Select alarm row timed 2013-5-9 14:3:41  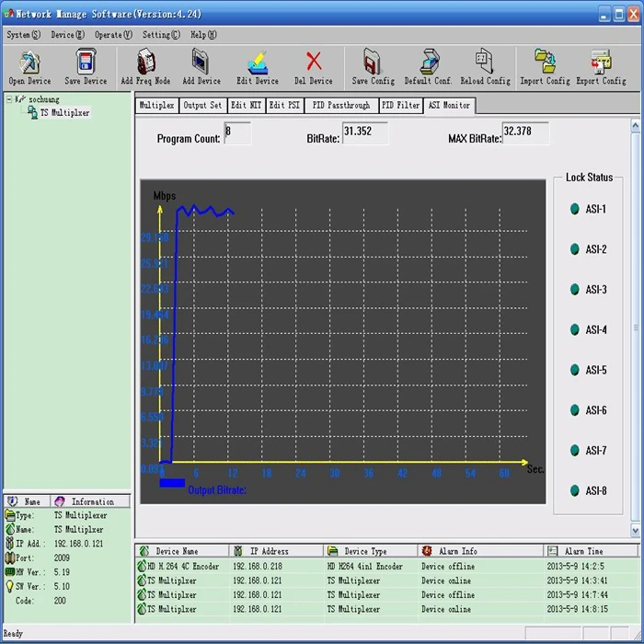[387, 581]
